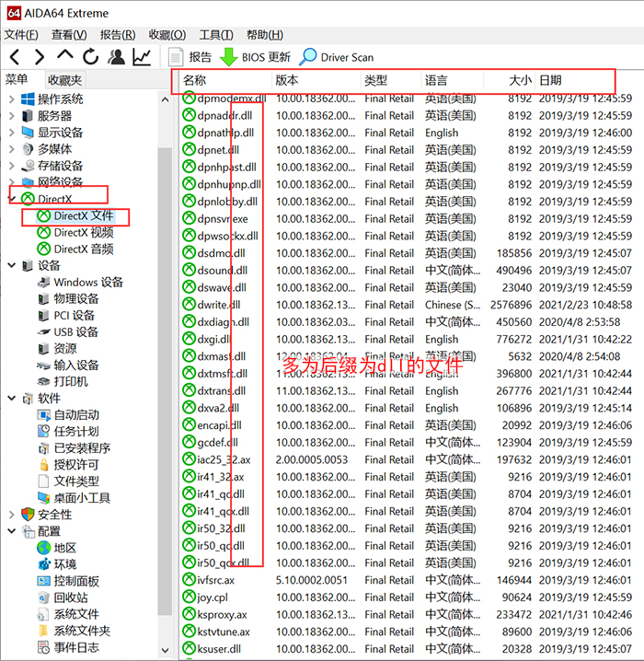
Task: Click the forward navigation arrow
Action: (39, 57)
